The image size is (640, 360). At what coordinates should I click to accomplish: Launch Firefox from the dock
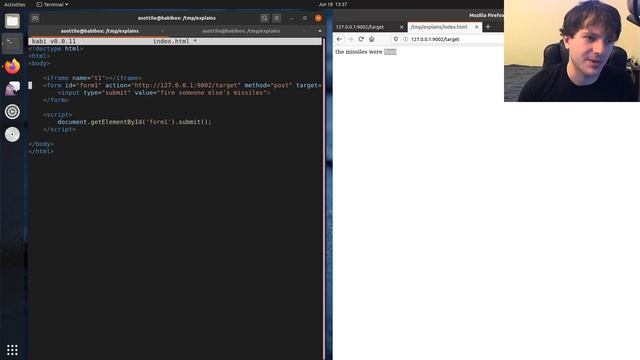pos(12,66)
